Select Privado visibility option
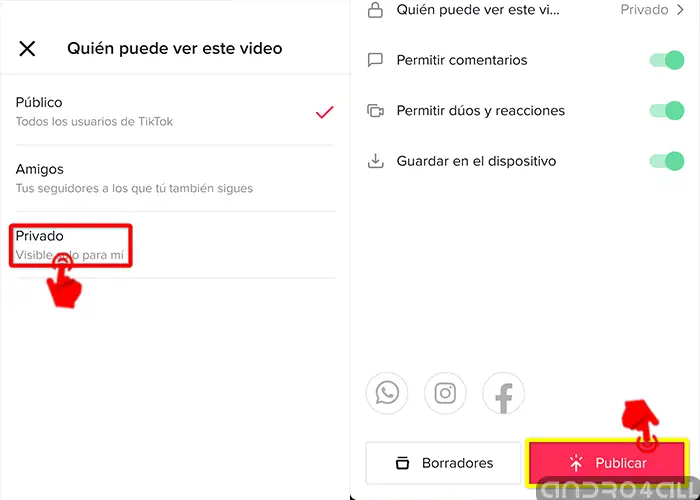Image resolution: width=700 pixels, height=500 pixels. pyautogui.click(x=175, y=245)
